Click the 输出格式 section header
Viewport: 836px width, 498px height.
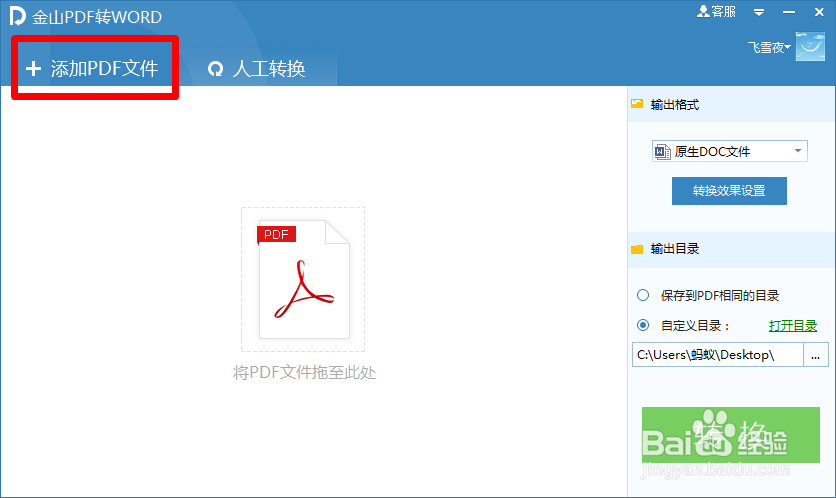click(x=732, y=105)
